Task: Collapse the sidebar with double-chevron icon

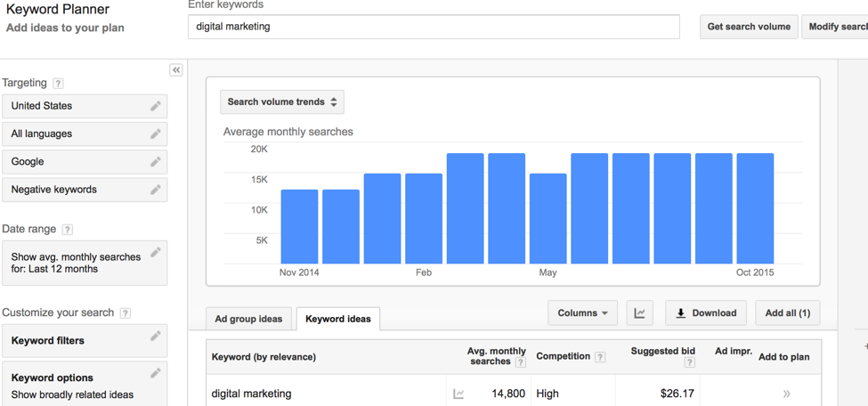Action: pos(176,69)
